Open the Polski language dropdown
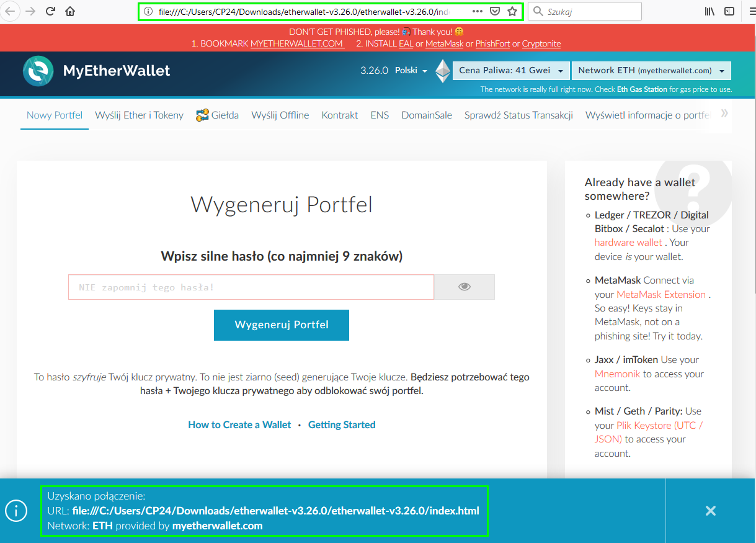756x543 pixels. tap(411, 71)
